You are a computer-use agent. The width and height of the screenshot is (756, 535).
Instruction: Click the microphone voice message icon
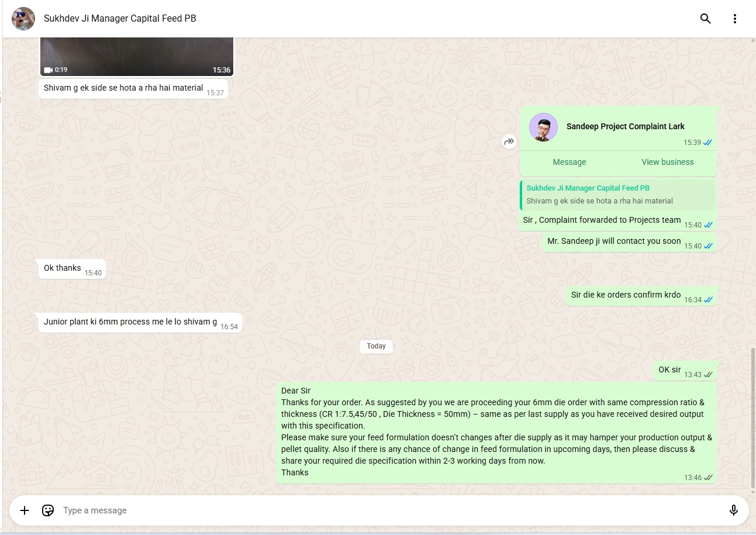pyautogui.click(x=733, y=510)
